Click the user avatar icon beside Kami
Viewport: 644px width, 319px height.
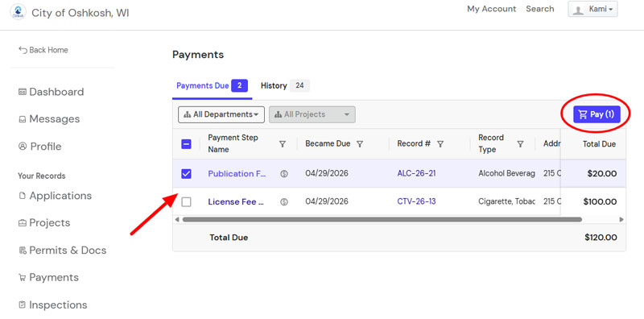[x=578, y=10]
